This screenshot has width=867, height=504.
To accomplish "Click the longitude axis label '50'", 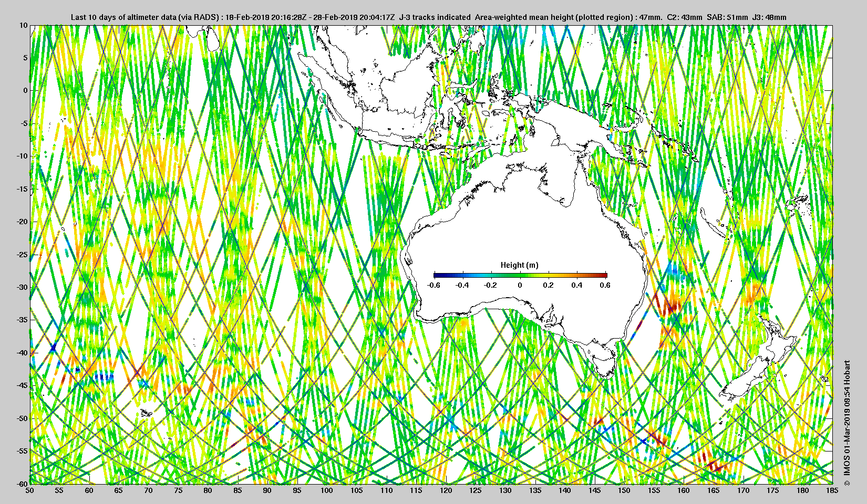I will (x=30, y=490).
